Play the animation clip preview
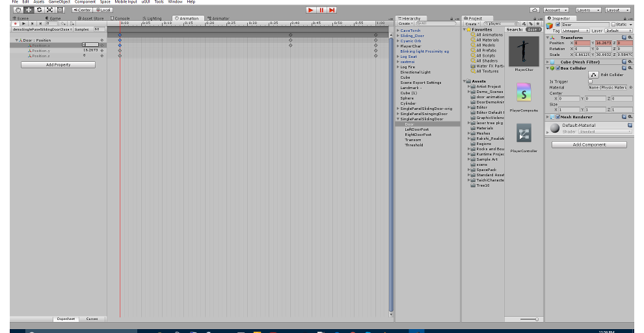The image size is (644, 333). [x=24, y=24]
